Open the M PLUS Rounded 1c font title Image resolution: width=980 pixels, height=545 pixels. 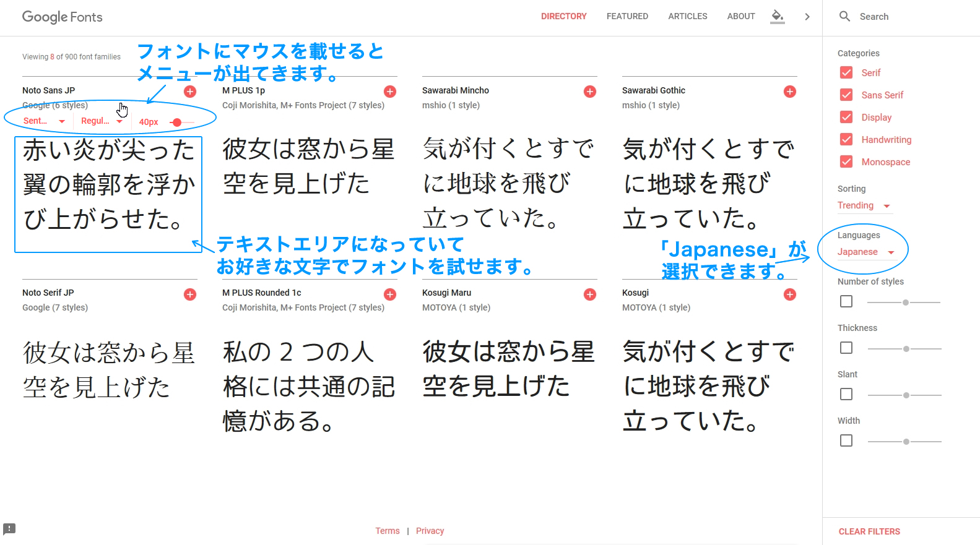[x=262, y=293]
